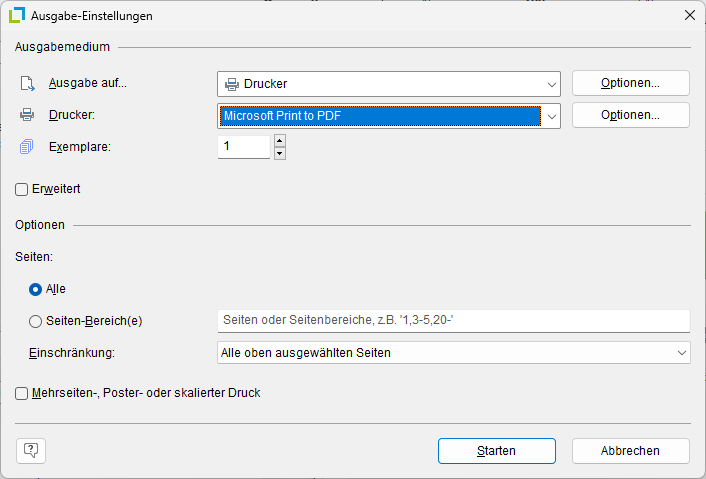Click the Ausgabe auf export icon
Screen dimensions: 706x479
pyautogui.click(x=27, y=83)
